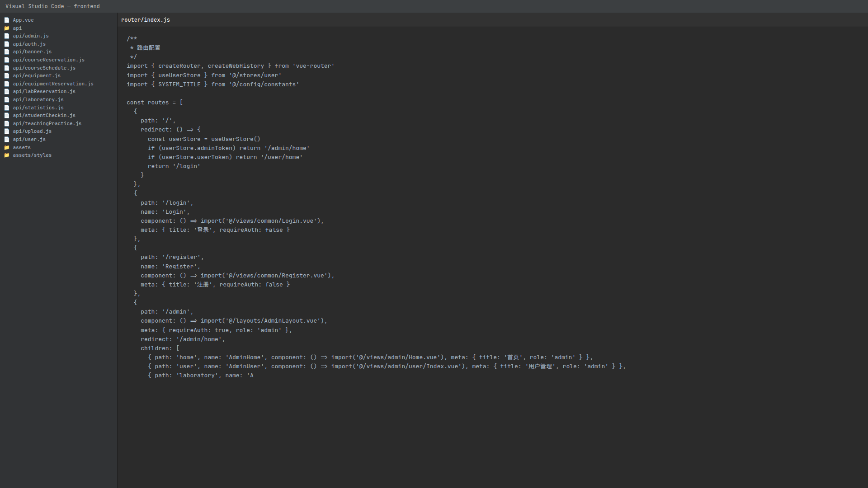Image resolution: width=868 pixels, height=488 pixels.
Task: Place cursor on 'const routes = [' line
Action: coord(155,103)
